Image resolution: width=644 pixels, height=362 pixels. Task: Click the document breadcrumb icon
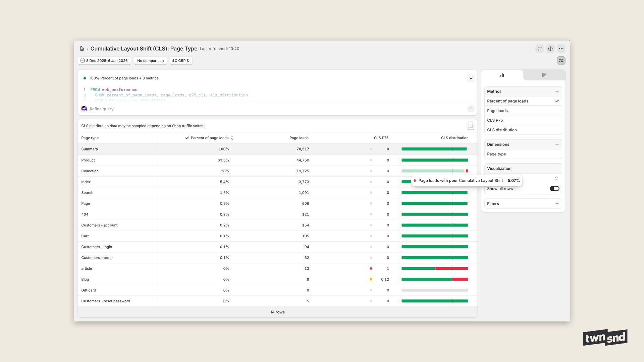coord(82,49)
